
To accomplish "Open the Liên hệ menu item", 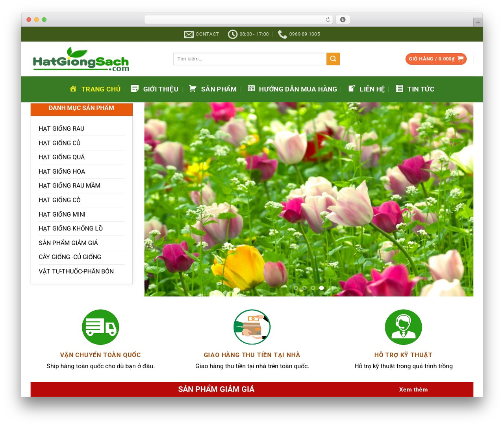I will pyautogui.click(x=367, y=89).
